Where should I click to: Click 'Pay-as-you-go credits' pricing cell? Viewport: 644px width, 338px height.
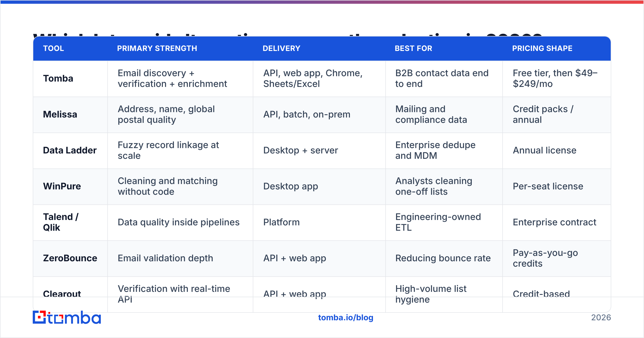557,258
